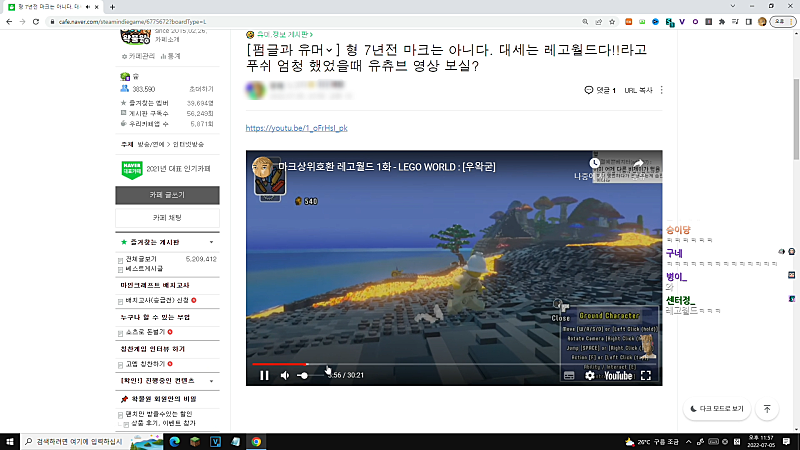
Task: Open the youtu.be video link
Action: coord(296,128)
